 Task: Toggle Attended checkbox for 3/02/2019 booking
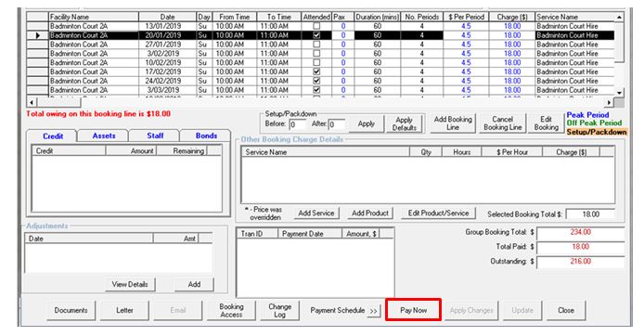[x=316, y=54]
